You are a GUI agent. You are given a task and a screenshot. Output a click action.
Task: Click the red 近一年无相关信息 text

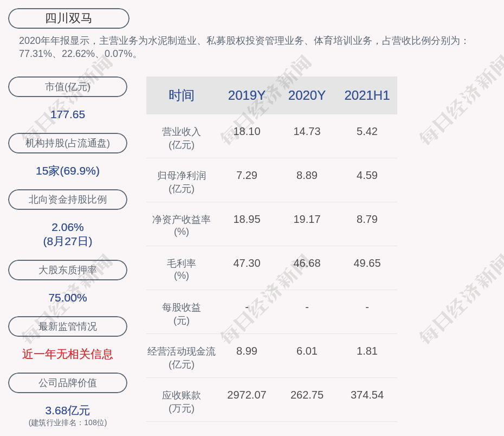[x=68, y=354]
